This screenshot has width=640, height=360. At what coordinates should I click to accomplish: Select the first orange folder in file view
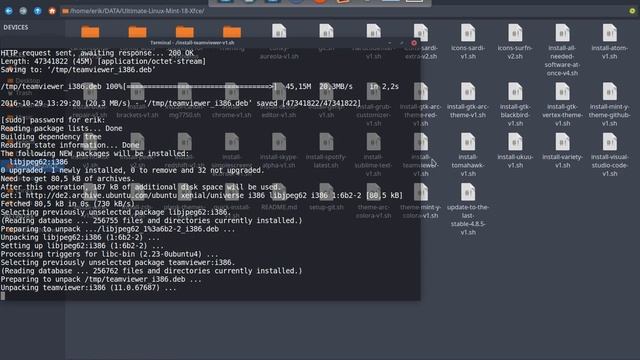[90, 32]
